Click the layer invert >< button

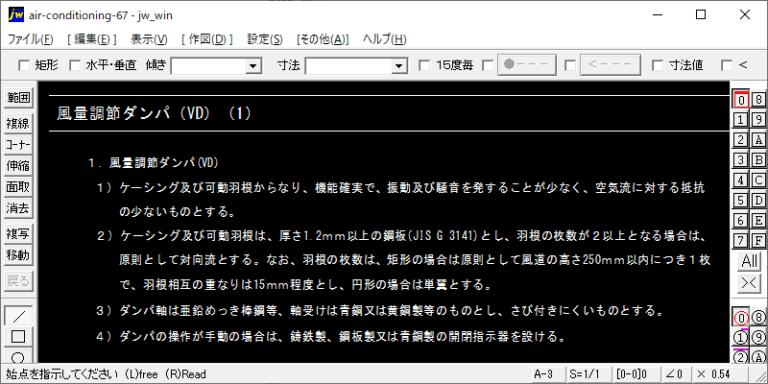point(749,284)
